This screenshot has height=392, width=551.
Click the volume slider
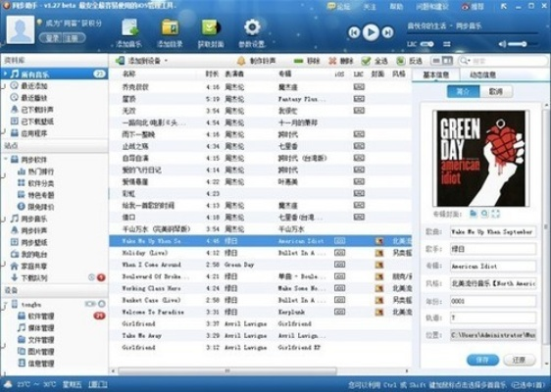tap(523, 44)
